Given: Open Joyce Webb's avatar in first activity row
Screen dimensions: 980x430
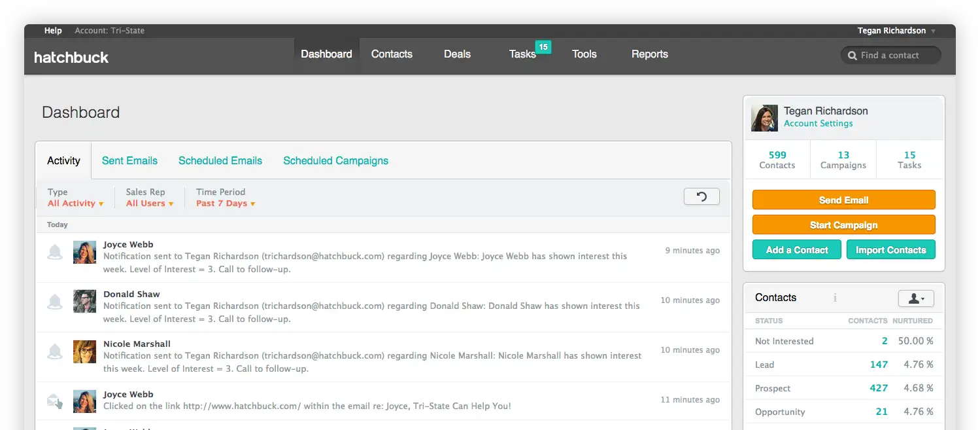Looking at the screenshot, I should click(85, 252).
